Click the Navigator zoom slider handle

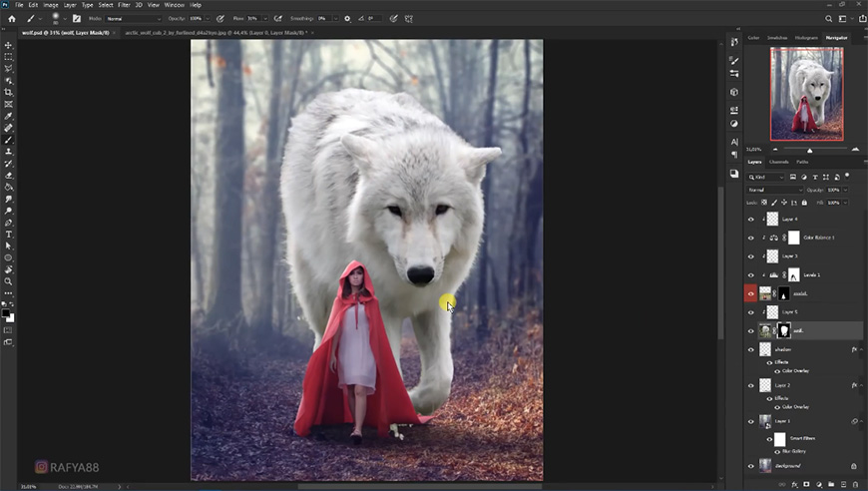pos(809,150)
